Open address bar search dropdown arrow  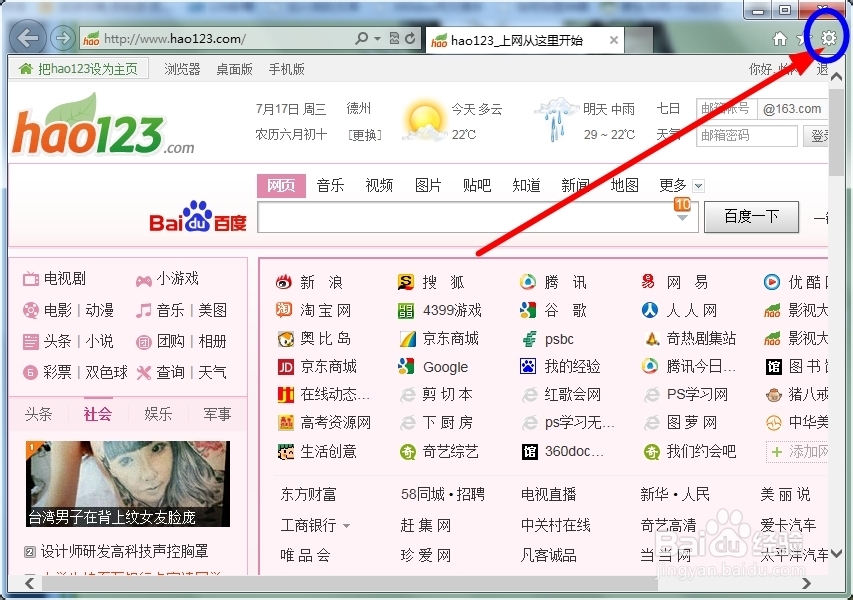[x=377, y=39]
